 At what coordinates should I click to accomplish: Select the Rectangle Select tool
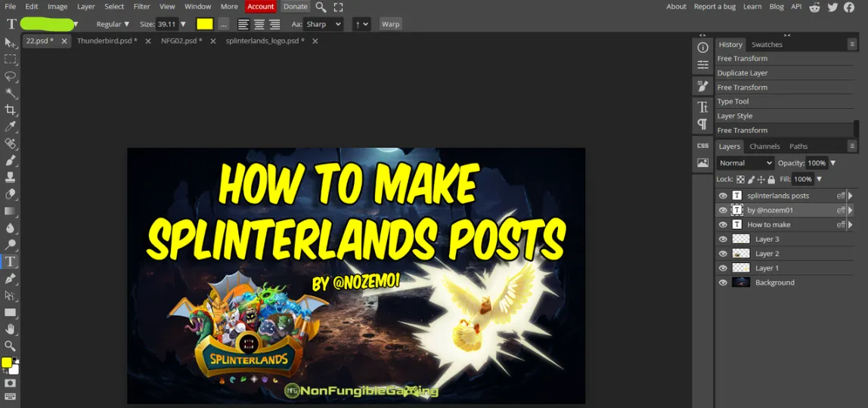10,59
